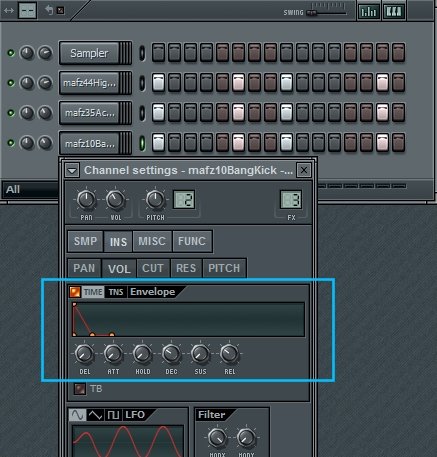Open the keyboard editor icon
Image resolution: width=437 pixels, height=457 pixels.
point(393,11)
